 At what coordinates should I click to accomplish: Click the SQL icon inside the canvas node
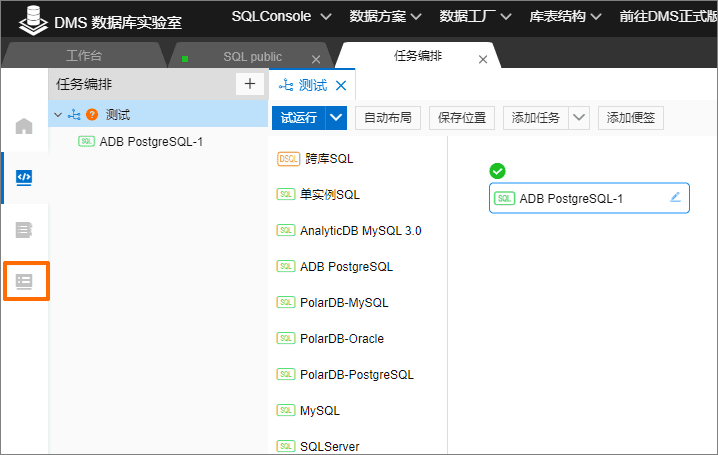coord(504,199)
